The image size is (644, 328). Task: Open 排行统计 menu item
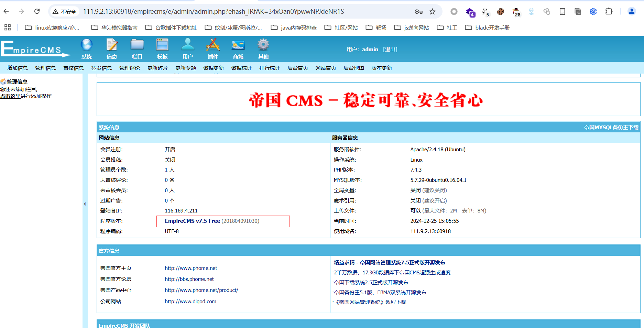[x=270, y=68]
